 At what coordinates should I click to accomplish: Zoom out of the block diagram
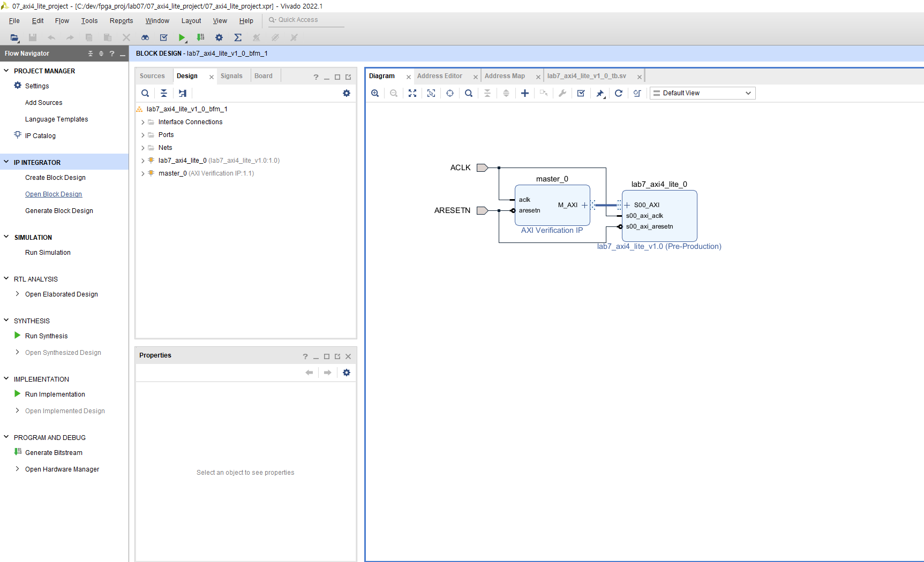394,93
